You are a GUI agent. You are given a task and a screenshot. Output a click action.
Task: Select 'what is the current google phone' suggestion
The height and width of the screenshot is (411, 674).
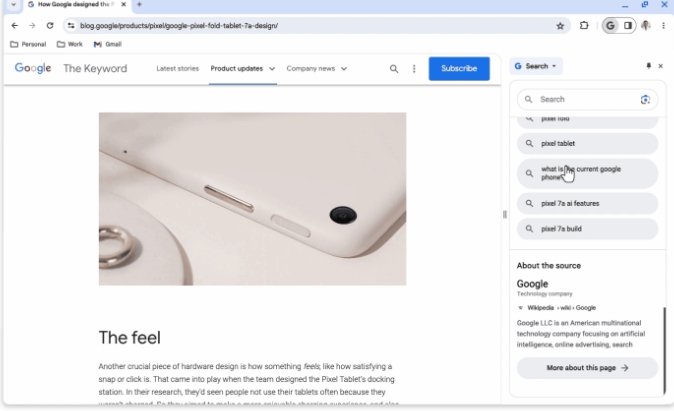tap(587, 173)
